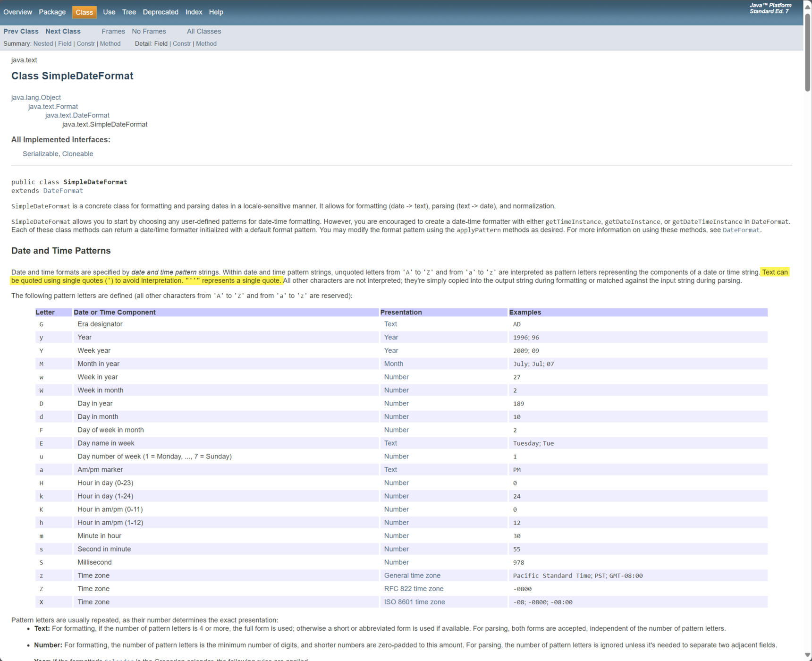Image resolution: width=812 pixels, height=661 pixels.
Task: Open Year presentation link in the 'y' row
Action: point(391,338)
